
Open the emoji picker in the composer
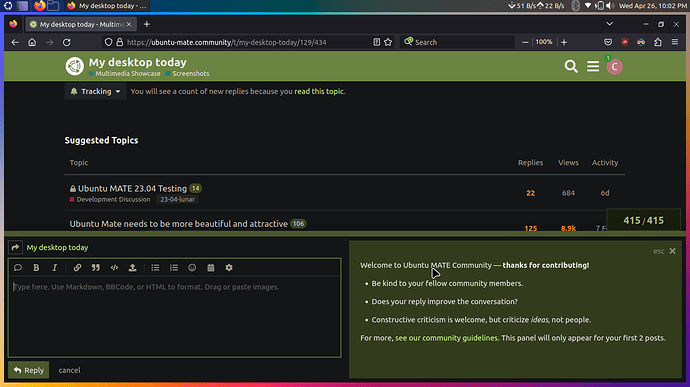click(192, 268)
